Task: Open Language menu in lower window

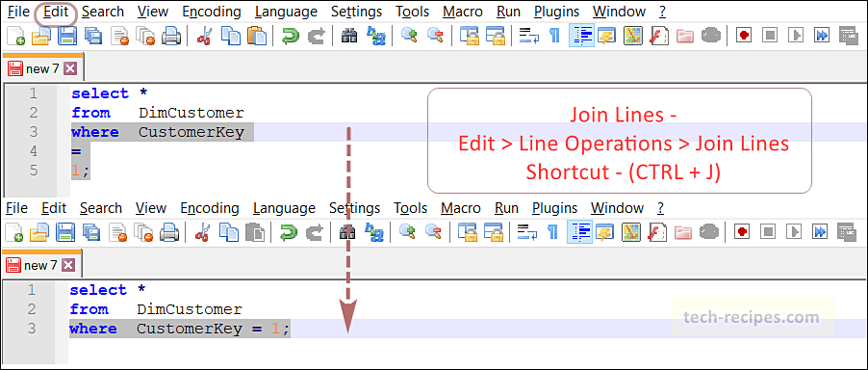Action: 284,208
